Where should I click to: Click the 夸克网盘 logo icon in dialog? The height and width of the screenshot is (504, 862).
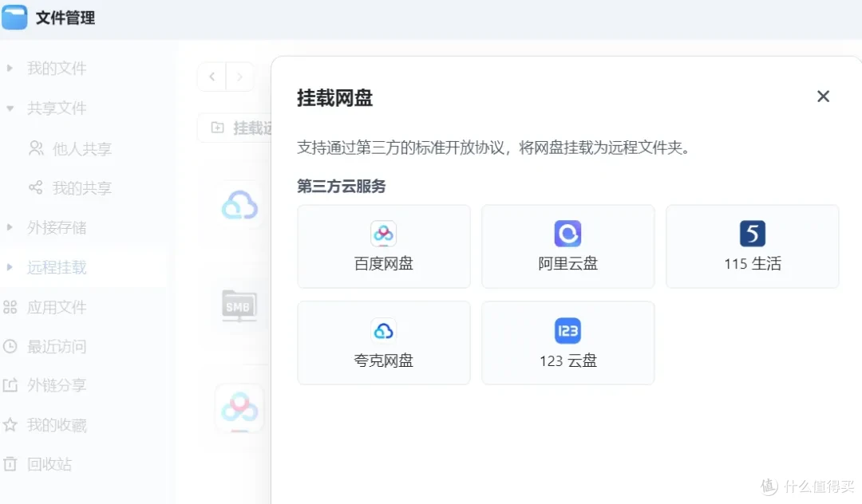[384, 330]
